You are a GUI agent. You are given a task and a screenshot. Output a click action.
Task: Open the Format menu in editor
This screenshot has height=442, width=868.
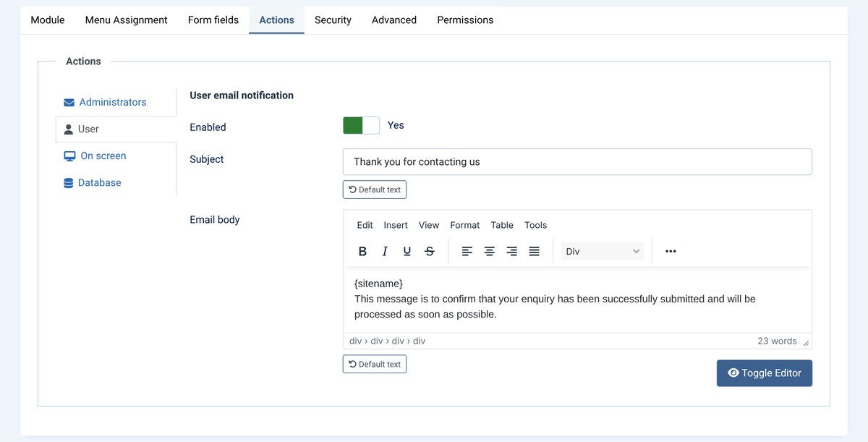pyautogui.click(x=465, y=225)
